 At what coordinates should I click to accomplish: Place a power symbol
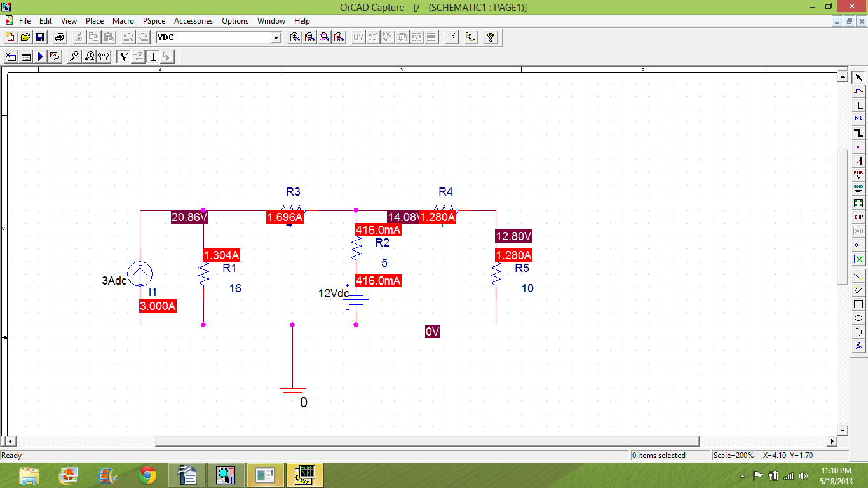[858, 175]
